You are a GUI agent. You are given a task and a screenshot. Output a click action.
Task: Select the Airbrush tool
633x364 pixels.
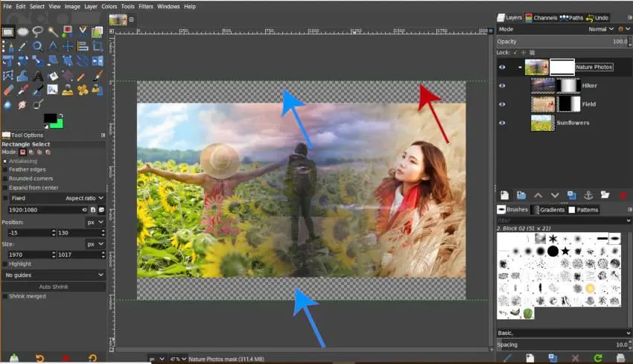tap(22, 90)
